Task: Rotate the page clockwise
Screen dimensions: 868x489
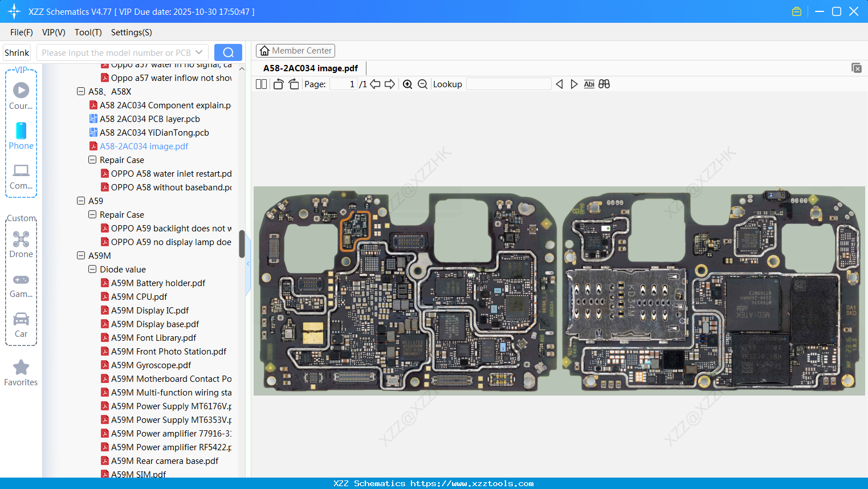Action: point(294,84)
